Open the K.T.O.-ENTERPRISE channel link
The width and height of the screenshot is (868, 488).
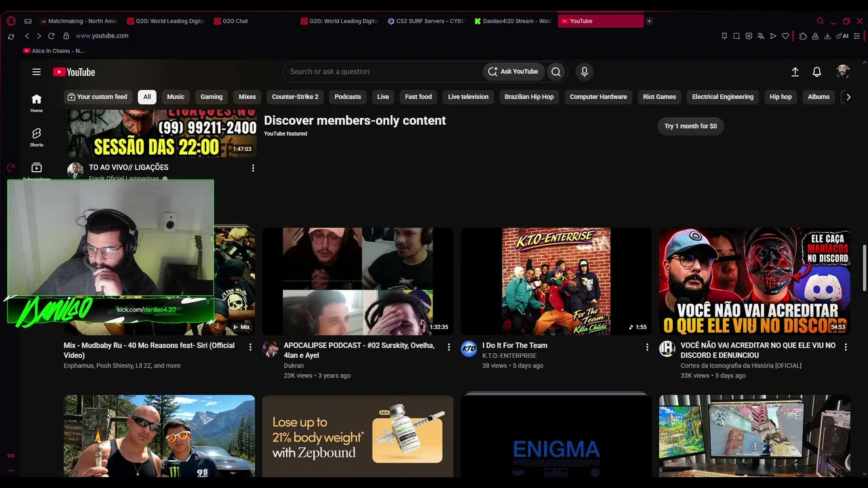[x=509, y=356]
